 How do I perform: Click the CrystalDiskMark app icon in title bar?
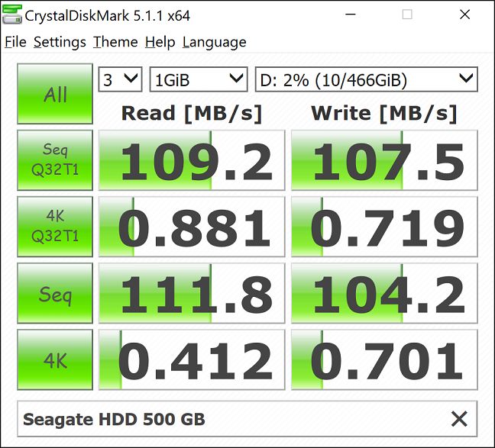point(13,15)
